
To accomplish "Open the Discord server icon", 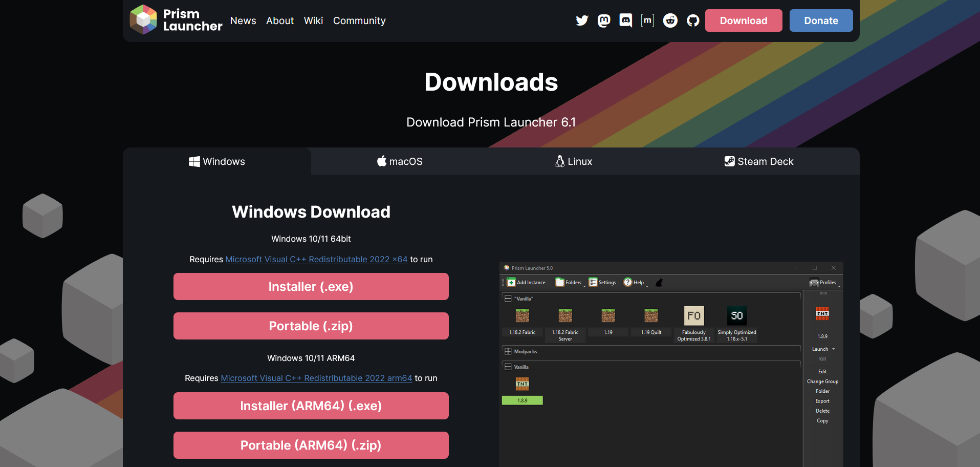I will click(x=625, y=20).
